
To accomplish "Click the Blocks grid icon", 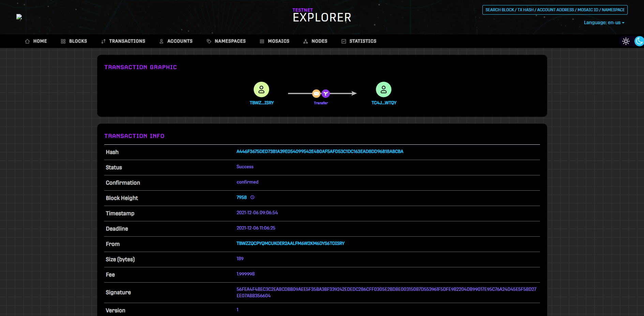I will click(x=63, y=41).
